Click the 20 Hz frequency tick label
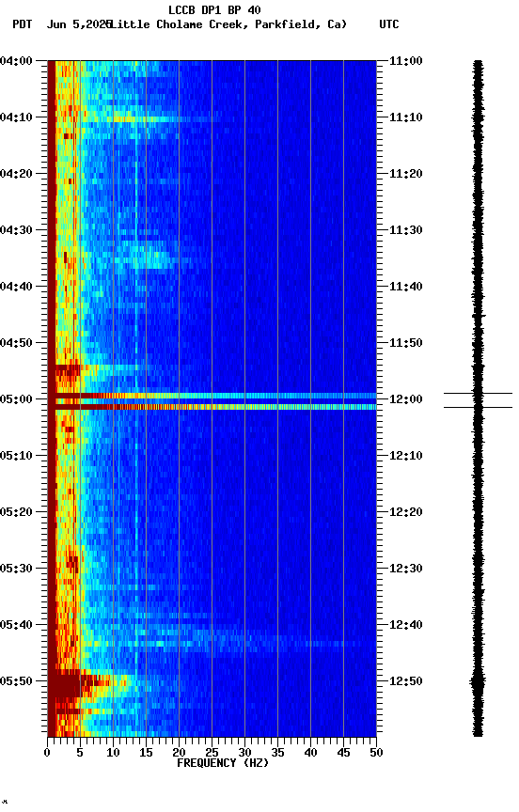519x812 pixels. point(179,753)
